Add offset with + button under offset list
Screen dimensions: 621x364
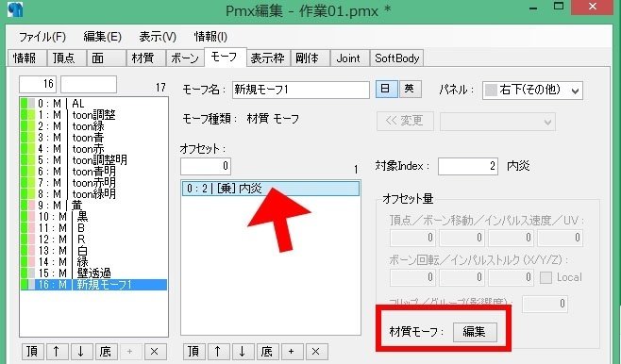[292, 352]
